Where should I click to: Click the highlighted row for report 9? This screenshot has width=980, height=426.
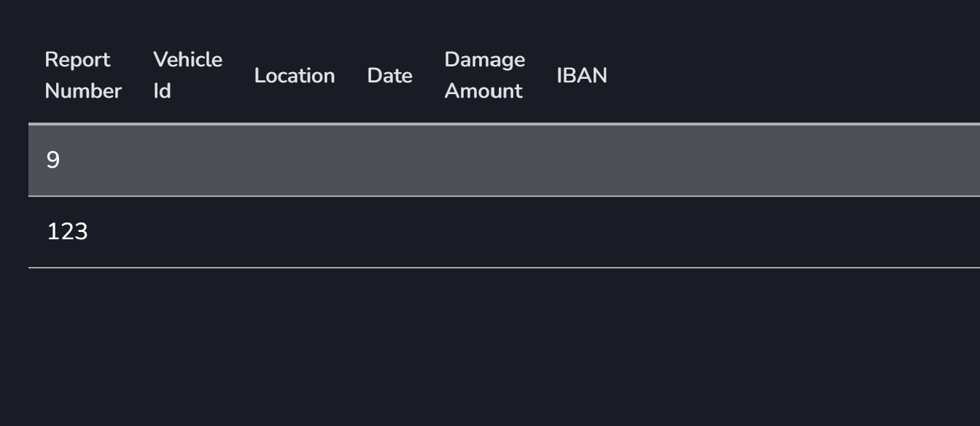point(504,160)
